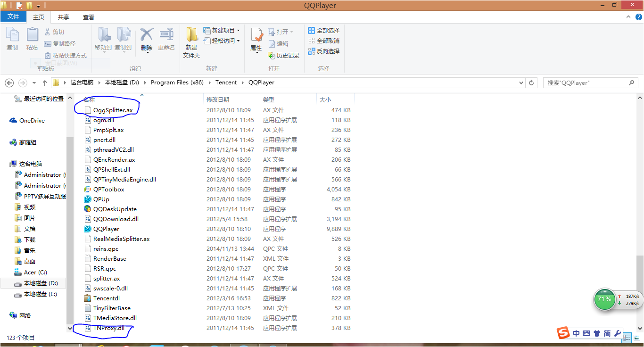Select the QQPlayer application icon

click(87, 229)
